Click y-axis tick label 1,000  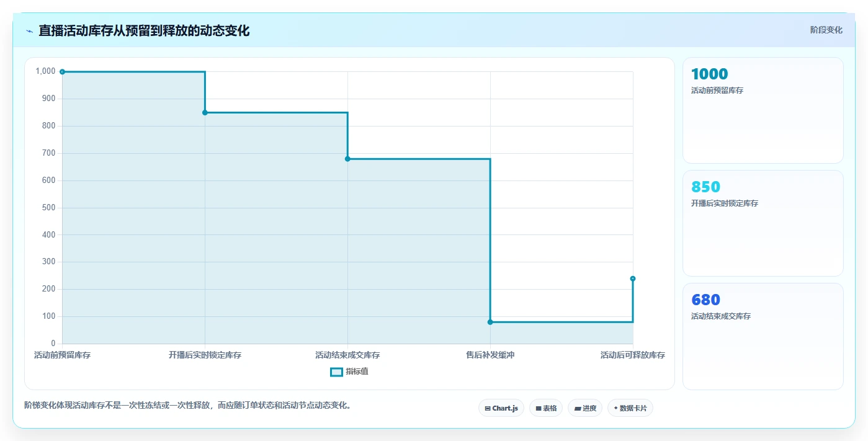[45, 71]
